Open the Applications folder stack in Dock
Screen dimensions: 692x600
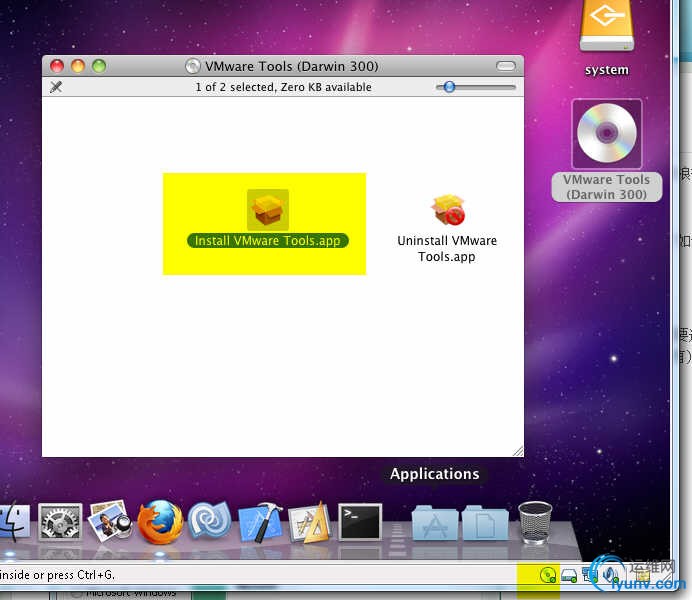coord(435,523)
